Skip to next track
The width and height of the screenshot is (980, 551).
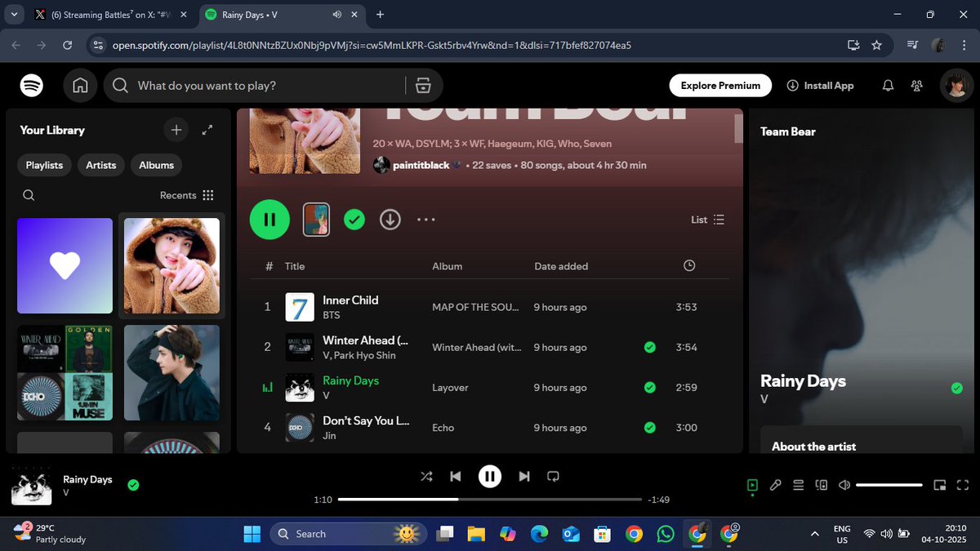tap(524, 476)
